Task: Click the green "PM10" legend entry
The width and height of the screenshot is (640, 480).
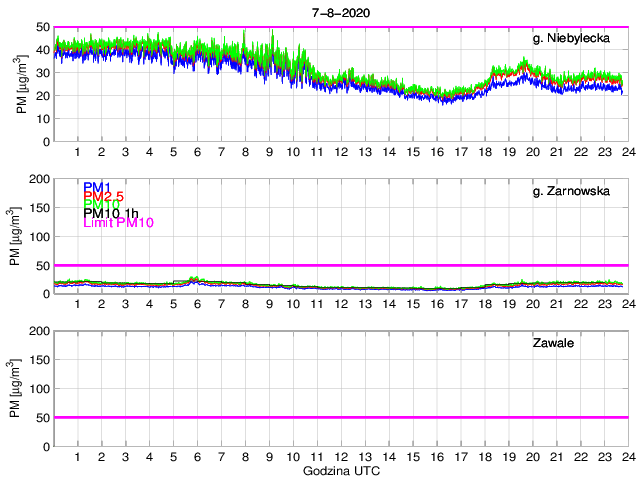Action: pyautogui.click(x=101, y=204)
